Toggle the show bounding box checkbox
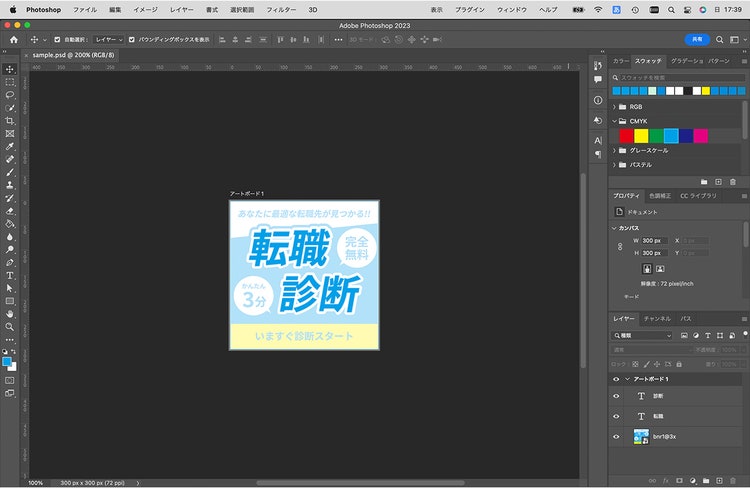The image size is (750, 488). 132,40
